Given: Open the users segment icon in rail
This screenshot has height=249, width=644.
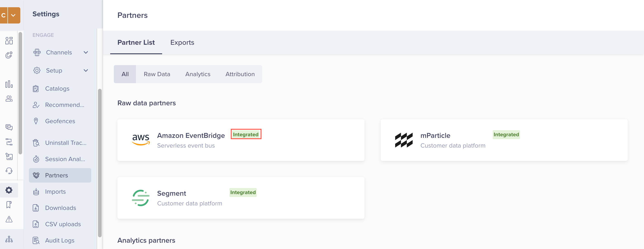Looking at the screenshot, I should coord(9,99).
